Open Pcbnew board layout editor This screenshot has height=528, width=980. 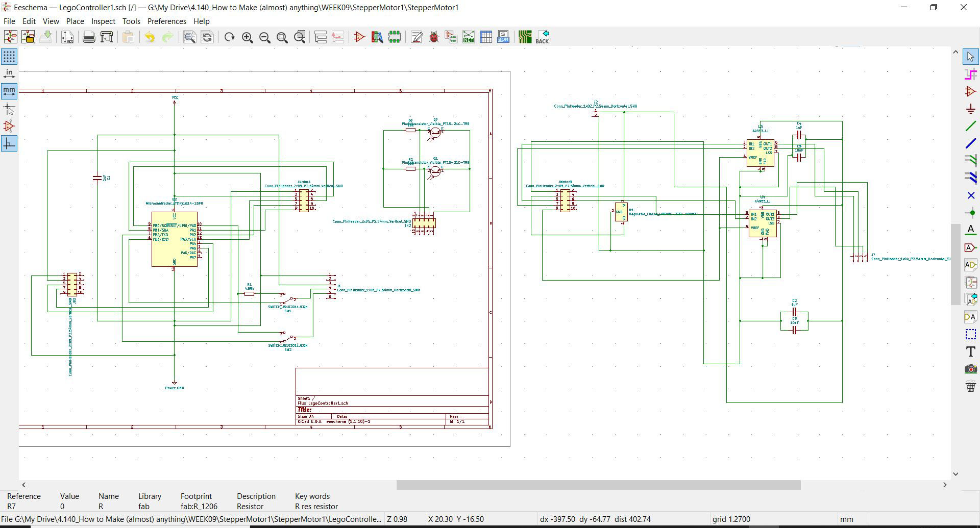point(525,37)
